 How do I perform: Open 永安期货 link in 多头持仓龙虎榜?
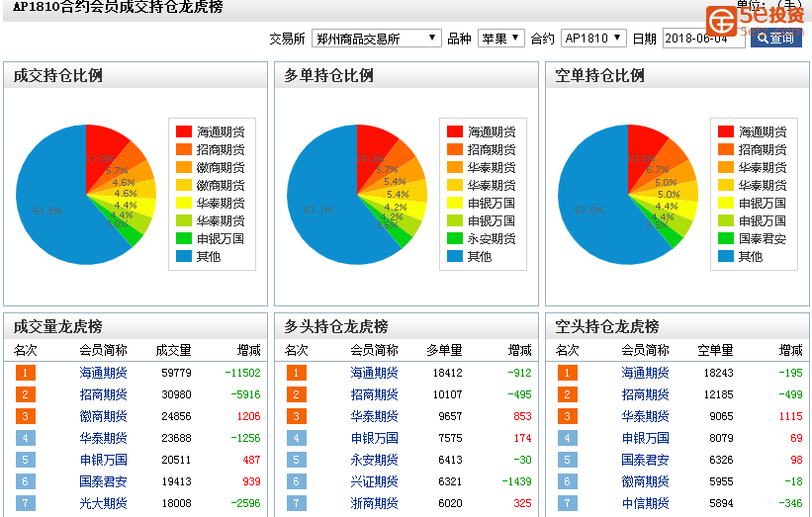374,460
